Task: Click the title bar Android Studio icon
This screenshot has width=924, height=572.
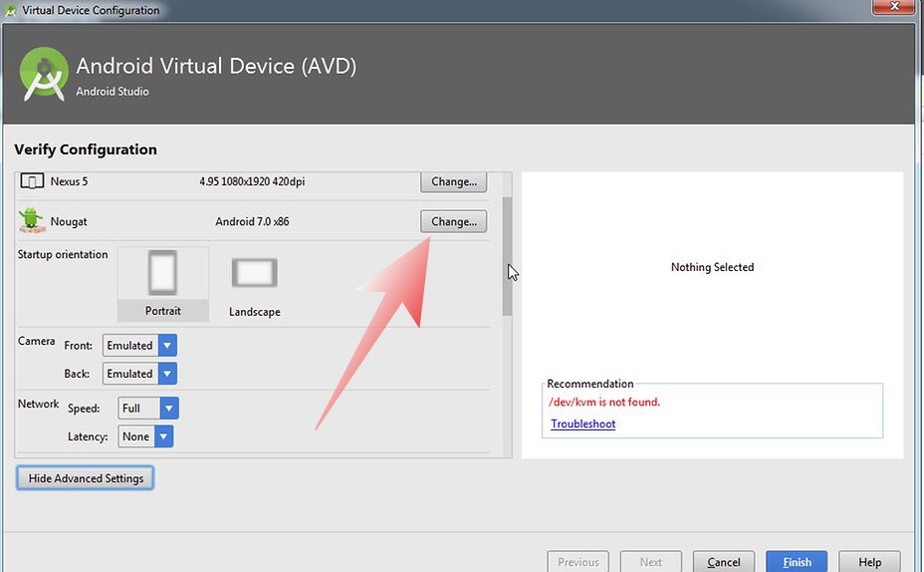Action: tap(11, 10)
